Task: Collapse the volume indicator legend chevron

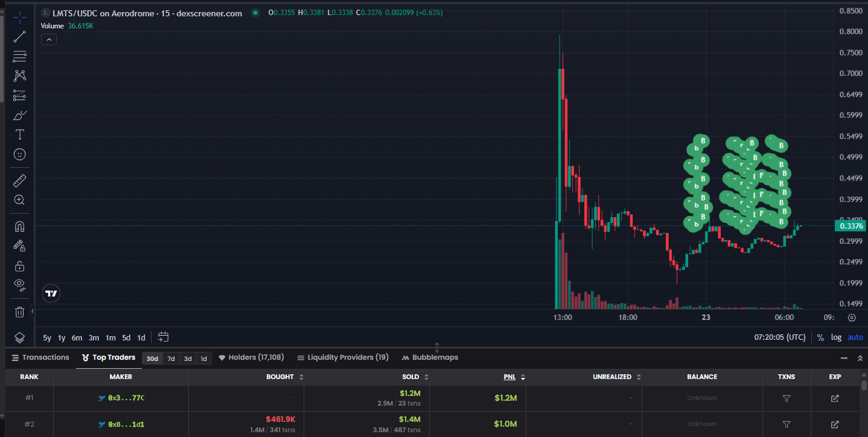Action: point(49,40)
